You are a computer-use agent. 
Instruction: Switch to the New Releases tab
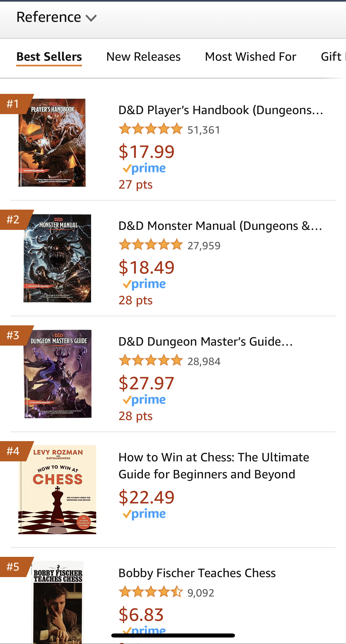143,57
